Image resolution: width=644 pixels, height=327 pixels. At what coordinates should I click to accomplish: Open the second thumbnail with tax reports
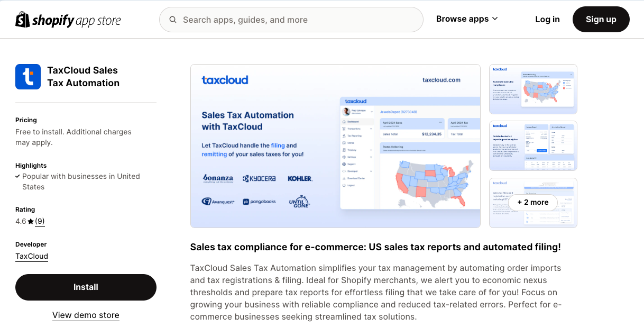point(533,146)
